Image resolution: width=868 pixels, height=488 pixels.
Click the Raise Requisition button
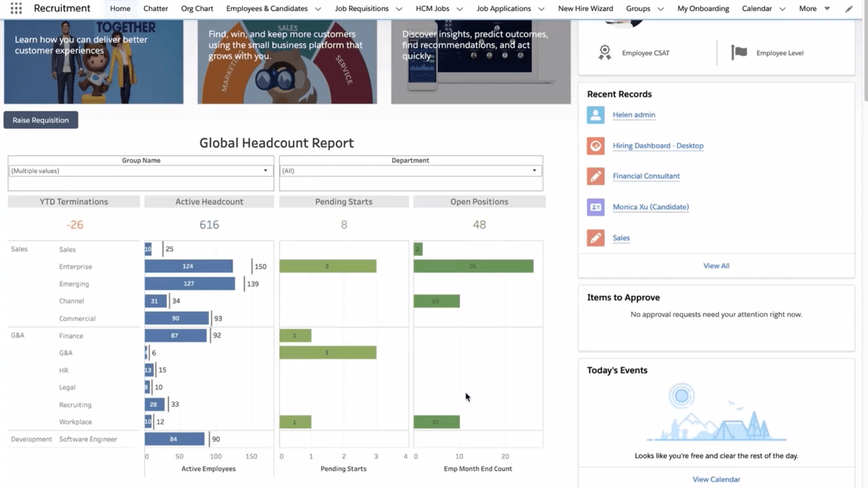click(41, 120)
